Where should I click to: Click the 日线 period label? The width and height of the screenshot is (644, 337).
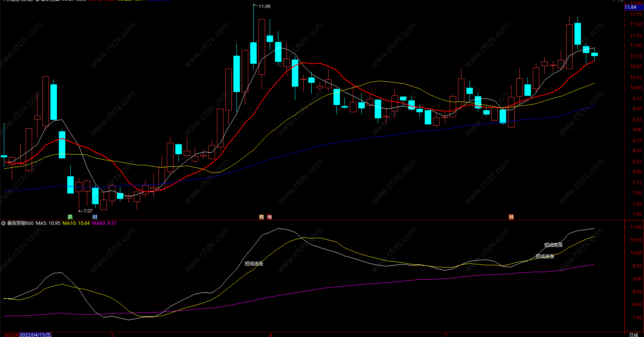[634, 335]
